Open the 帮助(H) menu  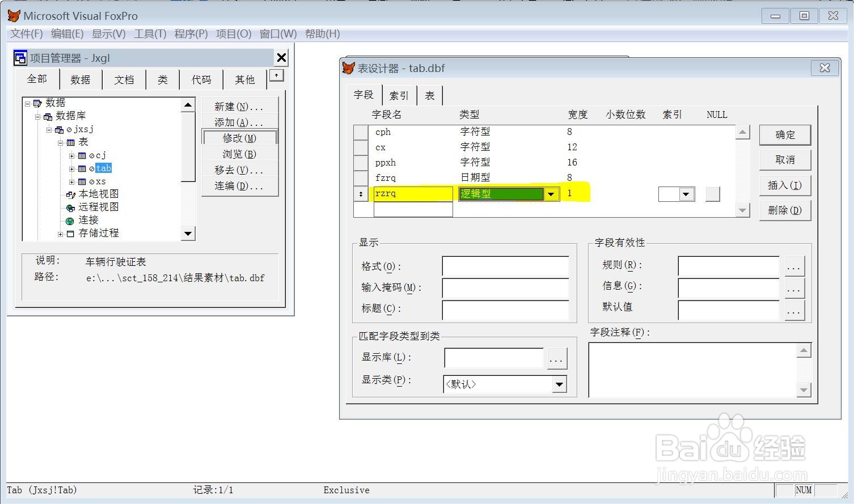tap(323, 34)
